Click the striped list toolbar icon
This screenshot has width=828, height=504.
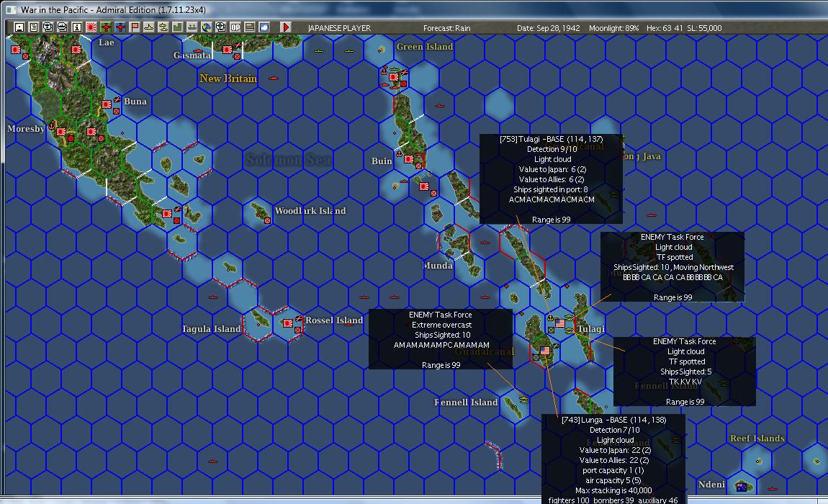[x=250, y=27]
